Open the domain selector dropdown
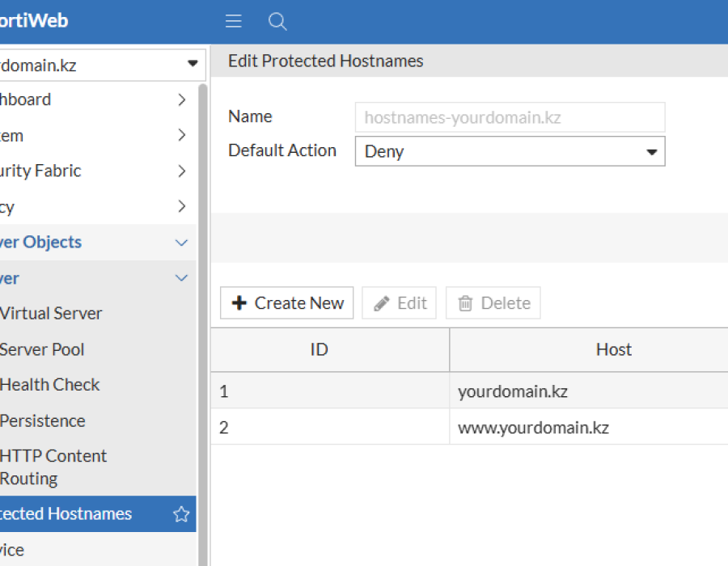Screen dimensions: 728x566 [102, 65]
